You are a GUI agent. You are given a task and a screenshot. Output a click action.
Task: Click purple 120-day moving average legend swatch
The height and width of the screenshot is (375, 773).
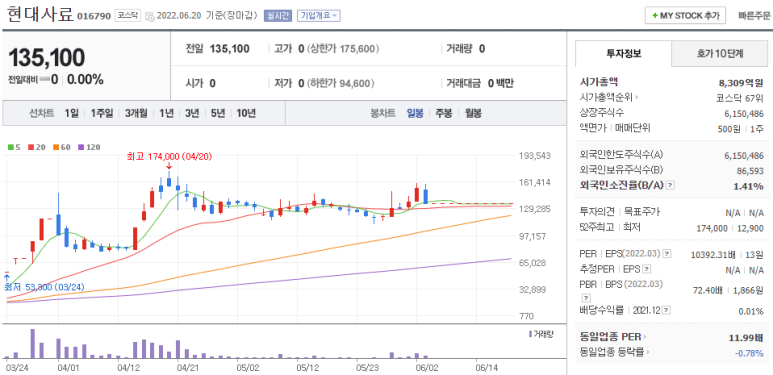pos(81,147)
